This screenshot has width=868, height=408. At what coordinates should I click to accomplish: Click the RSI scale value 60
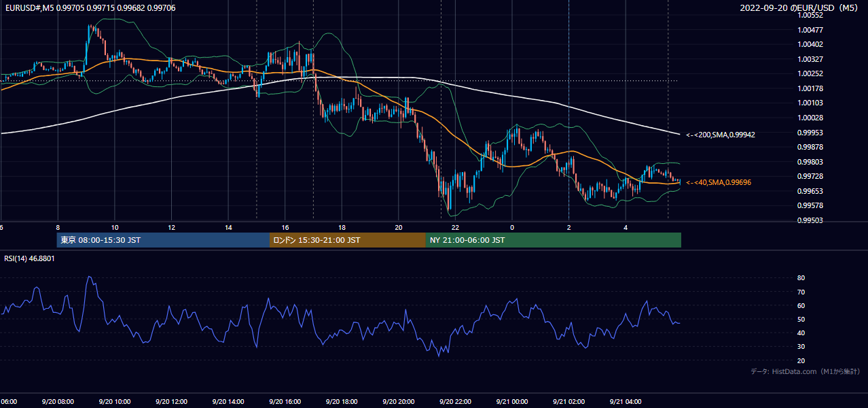[x=801, y=305]
